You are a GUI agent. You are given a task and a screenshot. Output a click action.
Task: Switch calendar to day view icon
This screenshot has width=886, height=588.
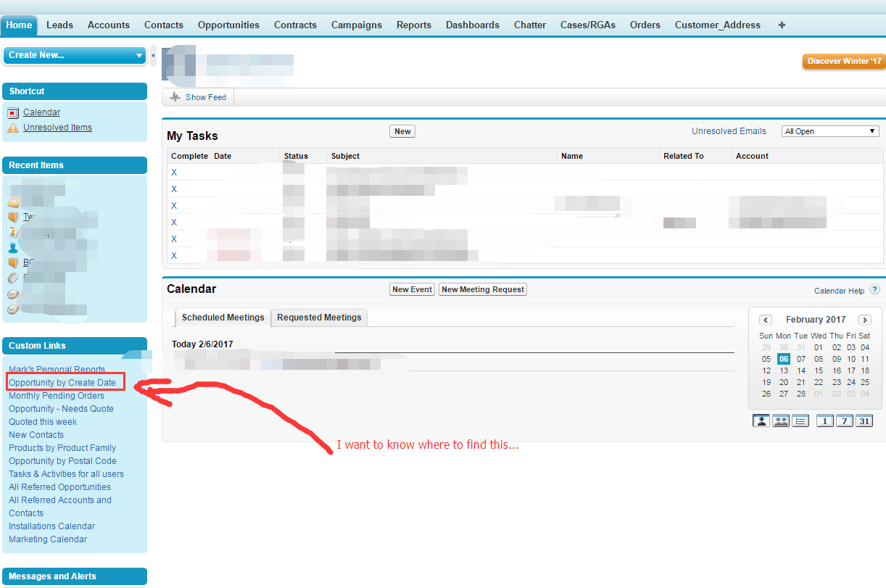(824, 421)
